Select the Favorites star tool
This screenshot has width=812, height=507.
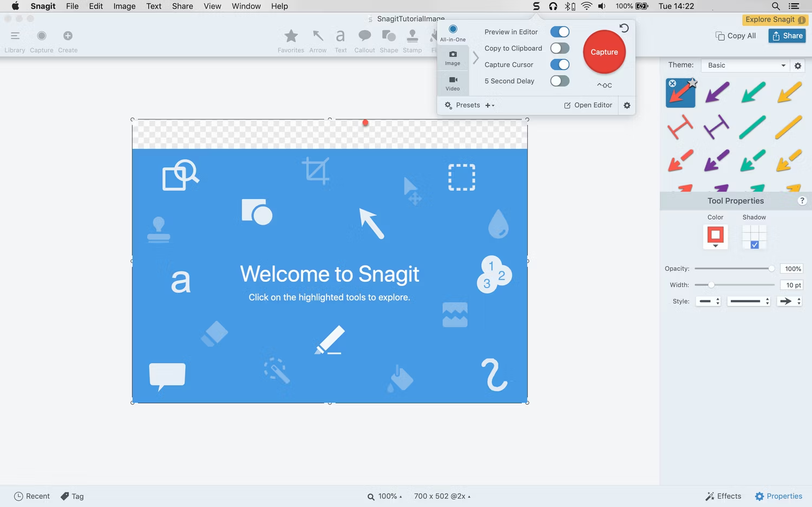pyautogui.click(x=291, y=36)
